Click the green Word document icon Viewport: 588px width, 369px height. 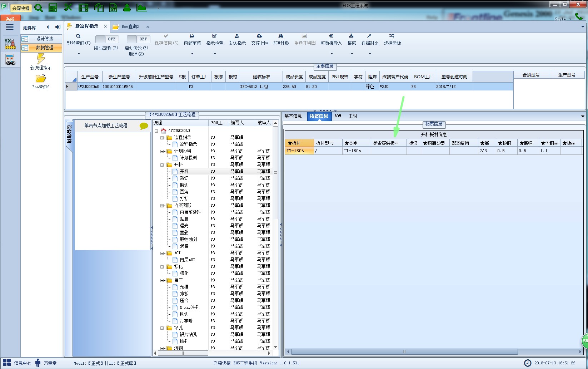coord(113,7)
